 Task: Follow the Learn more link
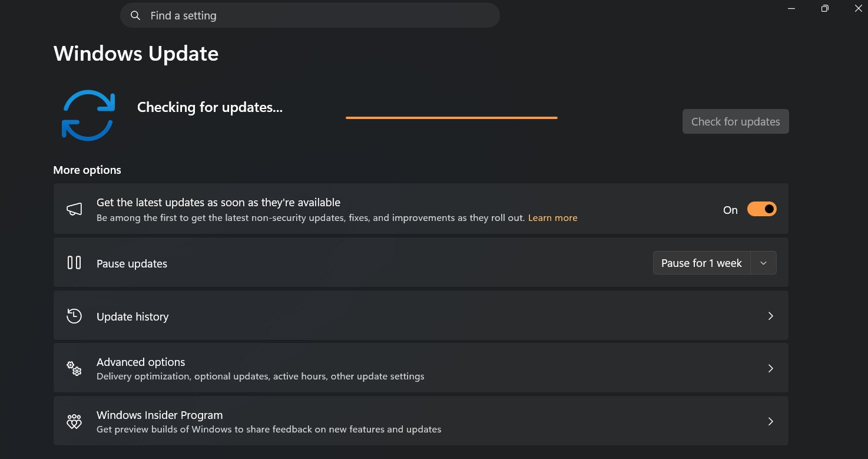coord(552,218)
